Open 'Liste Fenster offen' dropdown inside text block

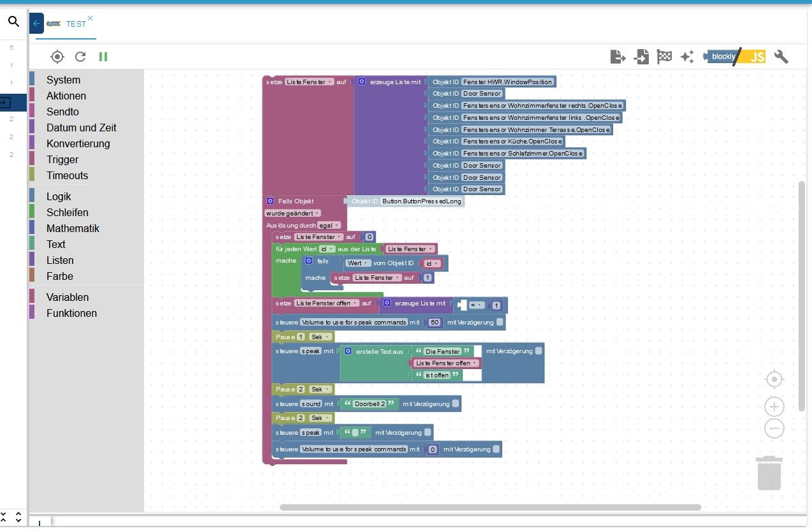pyautogui.click(x=446, y=363)
